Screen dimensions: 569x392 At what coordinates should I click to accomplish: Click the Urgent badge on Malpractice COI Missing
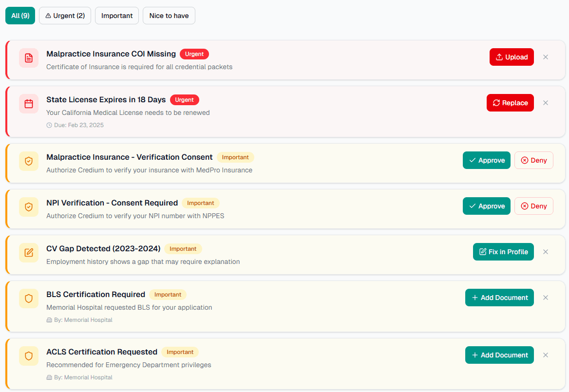coord(194,54)
